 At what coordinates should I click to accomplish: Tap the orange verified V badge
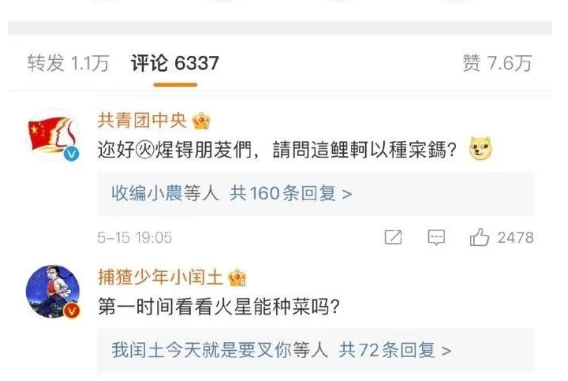point(72,311)
